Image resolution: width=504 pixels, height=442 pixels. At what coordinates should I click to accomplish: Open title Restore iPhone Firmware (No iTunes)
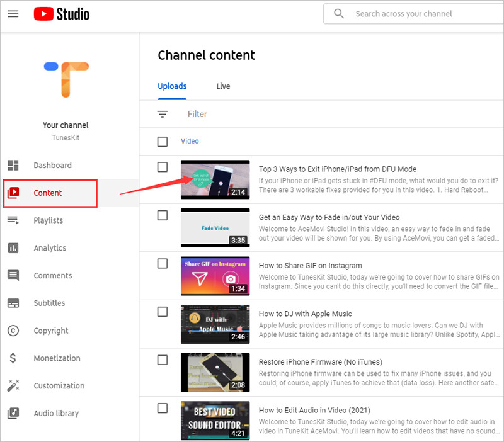pos(321,362)
